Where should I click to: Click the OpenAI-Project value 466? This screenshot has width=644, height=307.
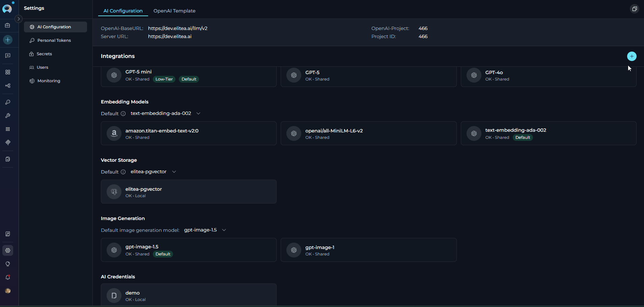423,28
